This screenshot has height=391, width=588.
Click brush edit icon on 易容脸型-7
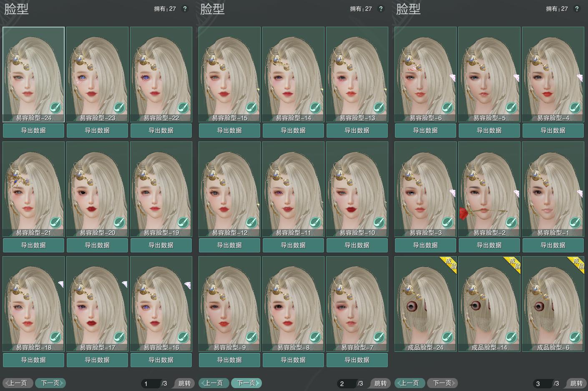(379, 338)
